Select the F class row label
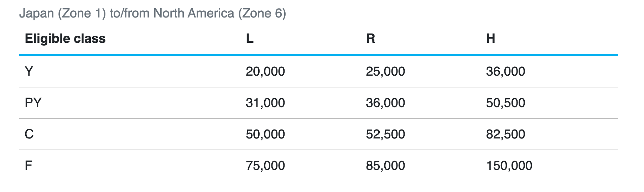Viewport: 644px width, 192px height. (28, 166)
